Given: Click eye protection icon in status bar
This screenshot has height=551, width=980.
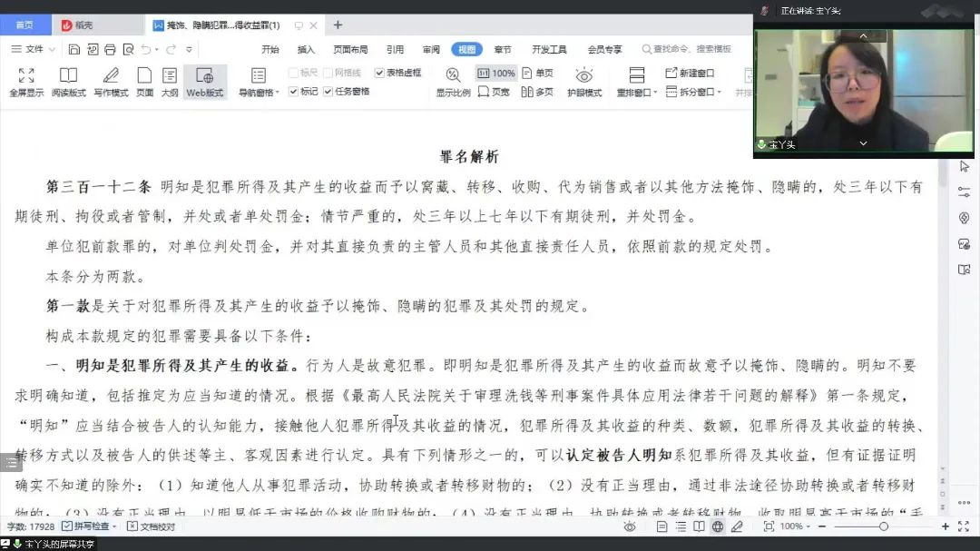Looking at the screenshot, I should coord(630,527).
